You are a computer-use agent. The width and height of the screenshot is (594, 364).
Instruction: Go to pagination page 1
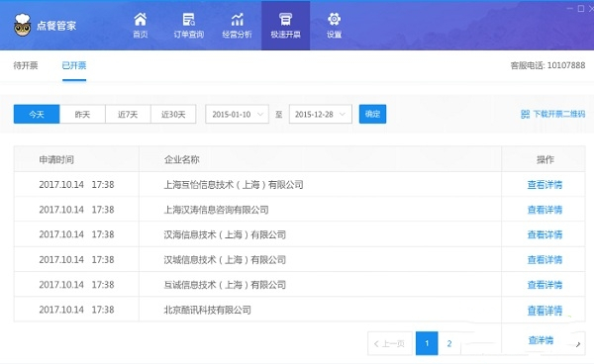[427, 343]
